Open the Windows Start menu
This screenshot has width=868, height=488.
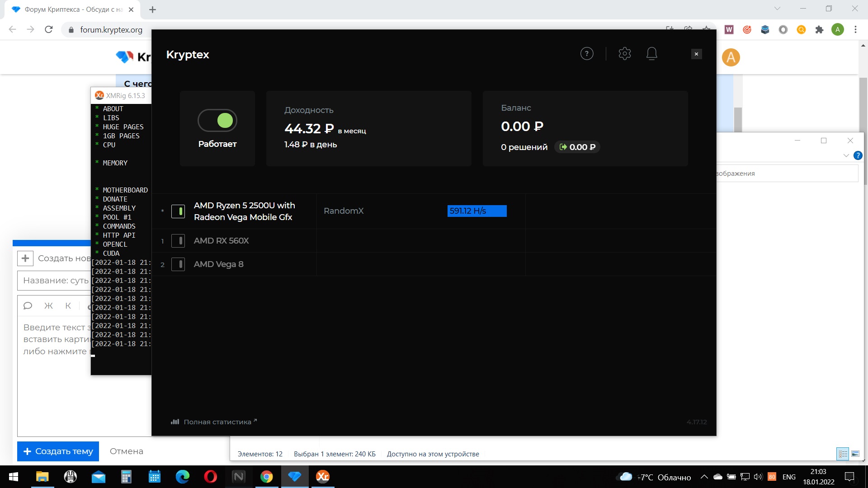pyautogui.click(x=14, y=477)
